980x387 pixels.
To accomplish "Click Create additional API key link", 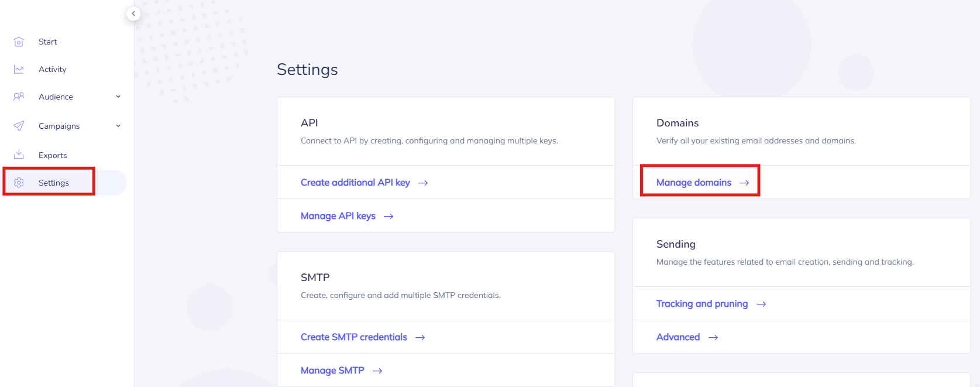I will [x=355, y=183].
